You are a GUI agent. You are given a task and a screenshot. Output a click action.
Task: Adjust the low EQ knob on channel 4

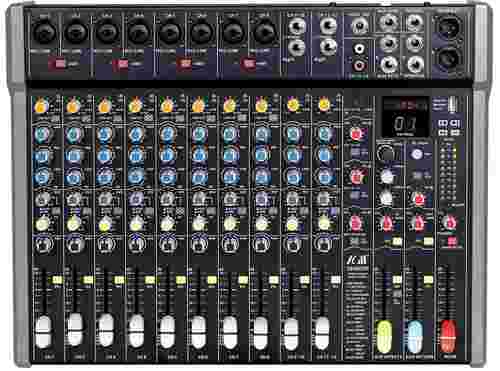point(136,177)
